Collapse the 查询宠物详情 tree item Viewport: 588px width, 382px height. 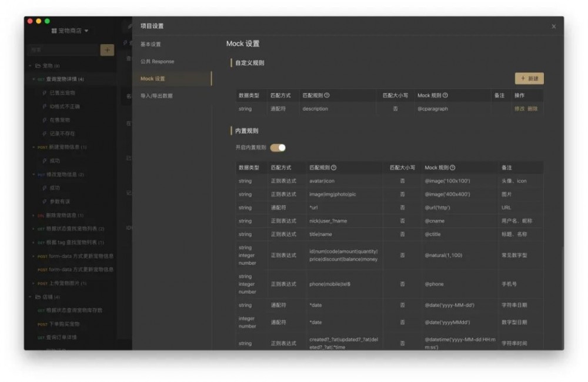coord(33,79)
